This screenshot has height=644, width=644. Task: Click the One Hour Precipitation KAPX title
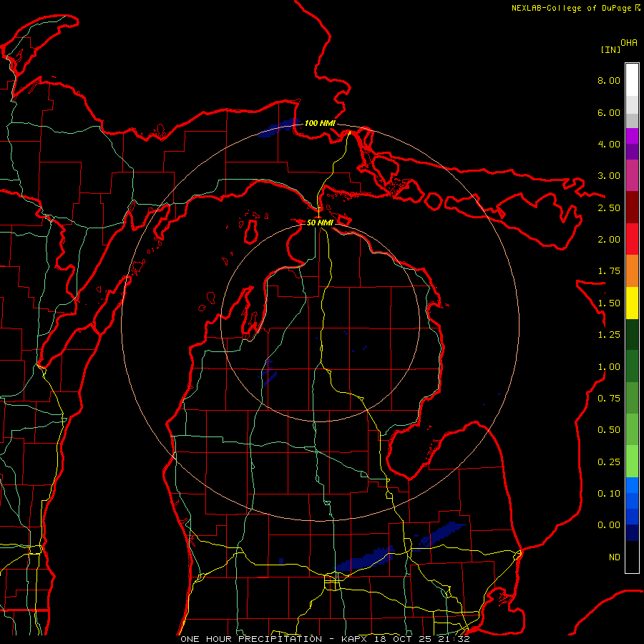point(325,639)
